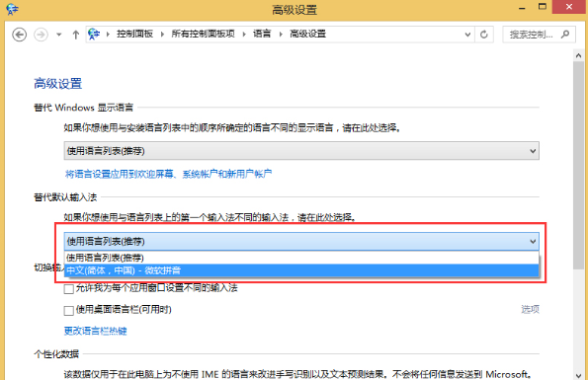The width and height of the screenshot is (588, 380).
Task: Select 使用语言列表(推荐) in the open list
Action: pos(301,258)
